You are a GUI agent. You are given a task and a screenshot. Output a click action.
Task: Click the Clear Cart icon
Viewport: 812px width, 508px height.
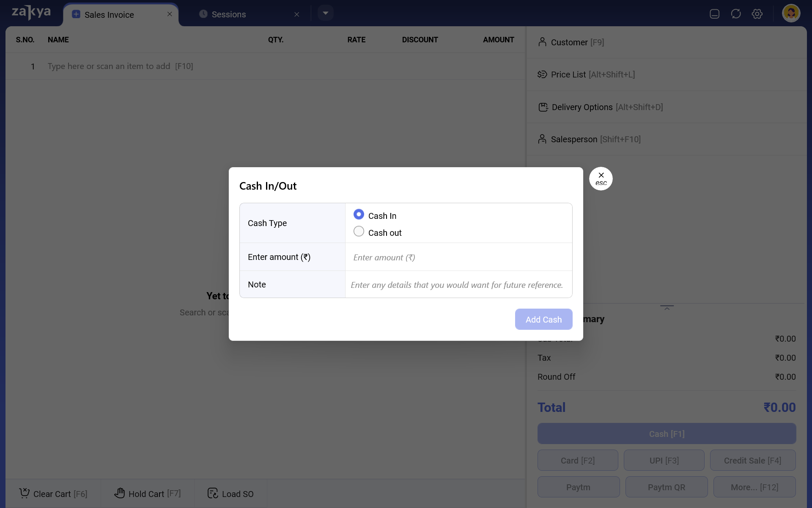tap(25, 493)
